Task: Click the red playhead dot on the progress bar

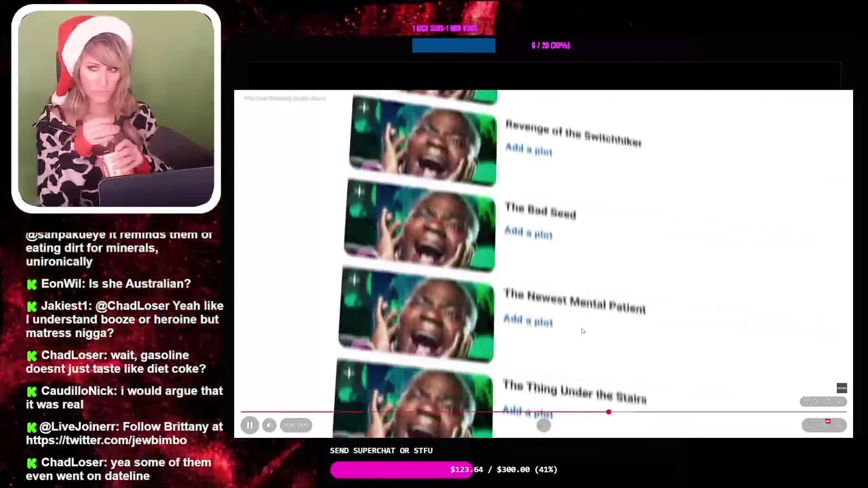Action: pyautogui.click(x=608, y=412)
